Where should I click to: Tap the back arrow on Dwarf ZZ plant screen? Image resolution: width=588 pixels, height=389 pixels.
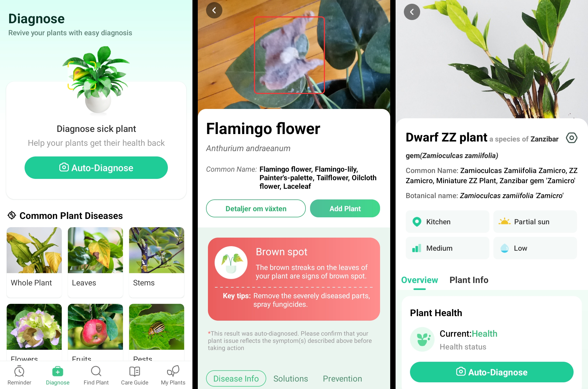(x=412, y=12)
